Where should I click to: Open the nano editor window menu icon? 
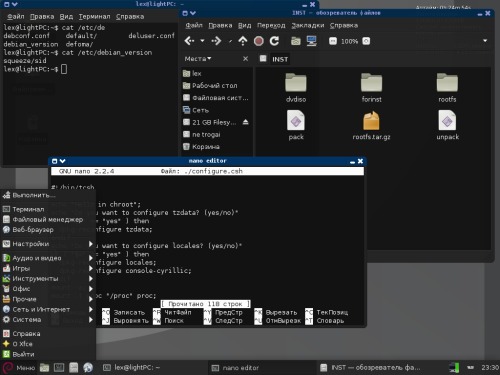pyautogui.click(x=54, y=161)
